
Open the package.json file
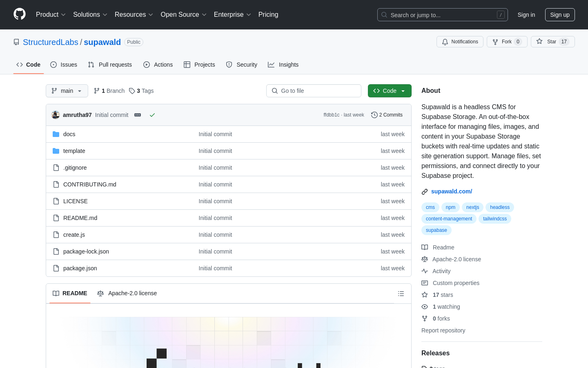click(80, 268)
